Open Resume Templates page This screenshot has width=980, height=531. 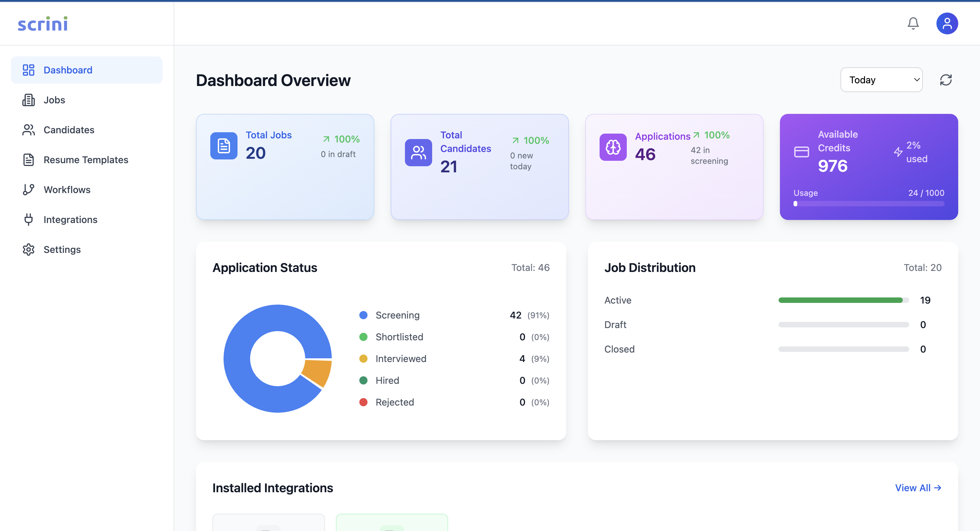click(86, 160)
